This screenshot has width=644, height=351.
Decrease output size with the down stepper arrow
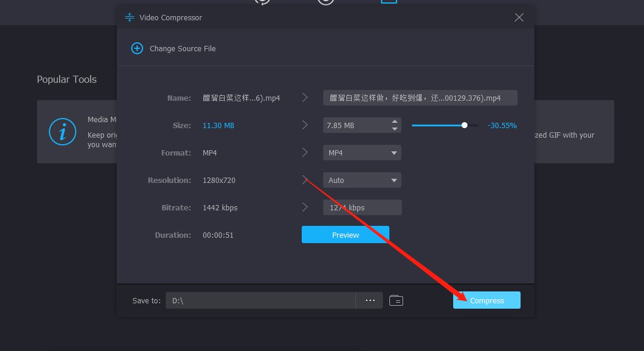coord(394,129)
